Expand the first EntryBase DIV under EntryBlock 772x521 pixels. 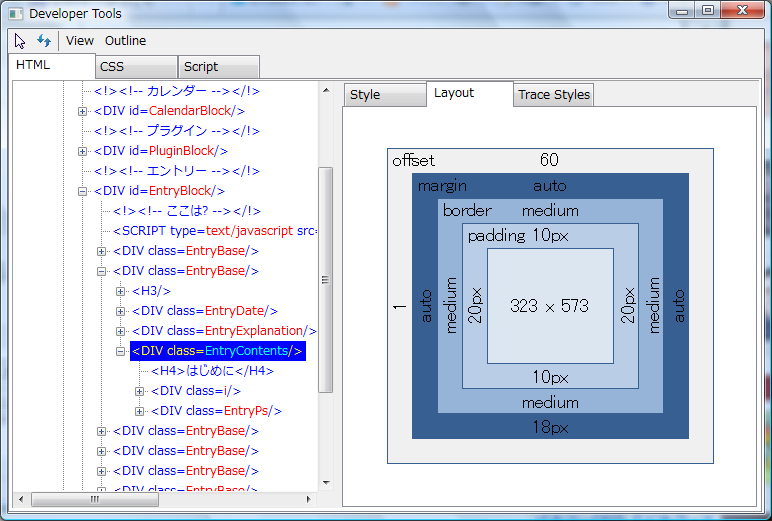pos(101,251)
